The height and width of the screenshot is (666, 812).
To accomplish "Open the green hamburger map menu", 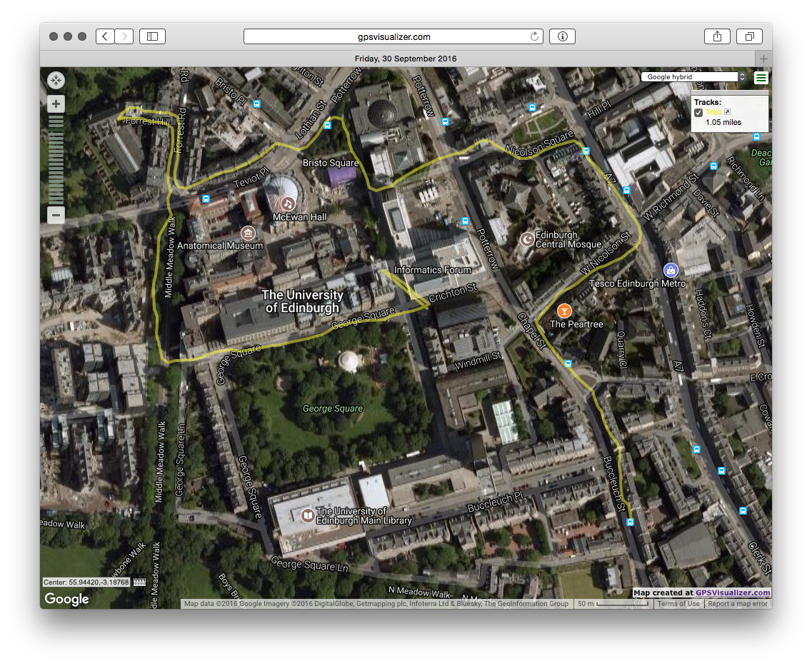I will click(761, 78).
